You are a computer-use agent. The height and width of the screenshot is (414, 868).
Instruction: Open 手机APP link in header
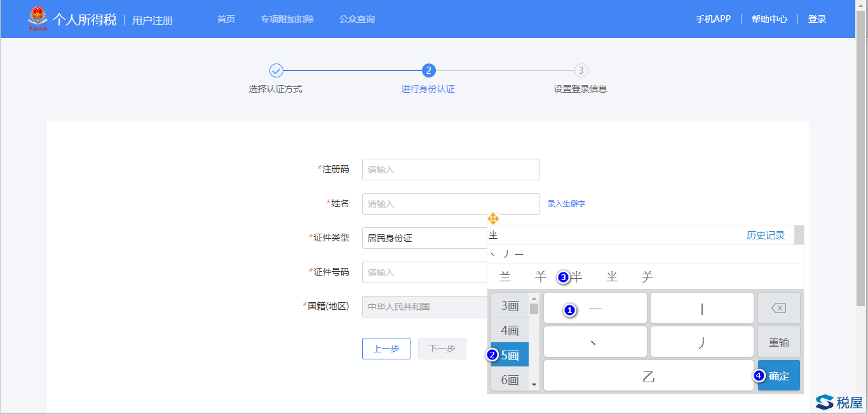click(x=713, y=19)
